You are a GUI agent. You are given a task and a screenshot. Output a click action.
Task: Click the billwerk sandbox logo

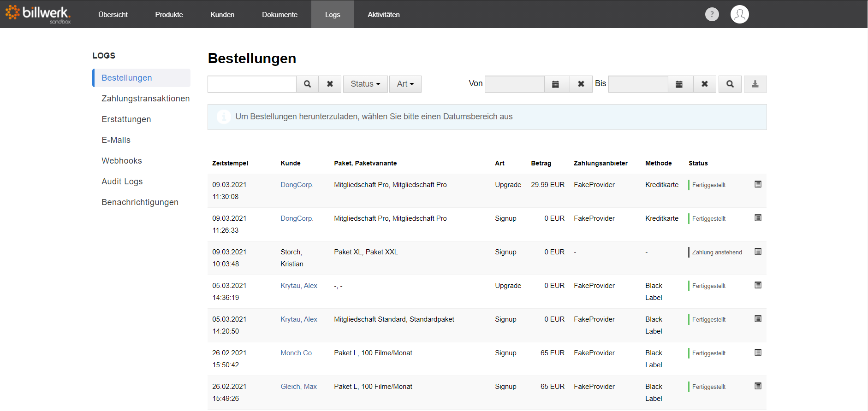38,14
